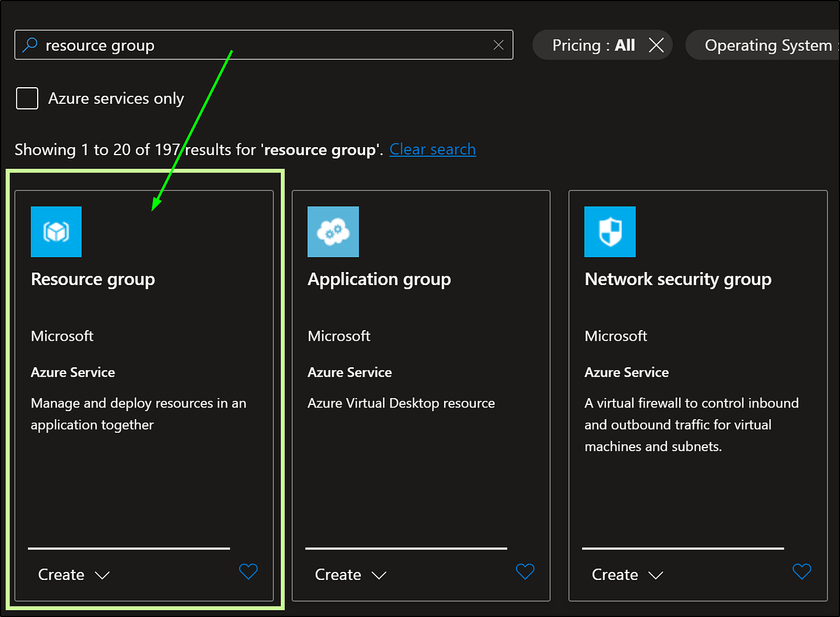Favorite Network security group with the heart icon
Image resolution: width=840 pixels, height=617 pixels.
pyautogui.click(x=802, y=571)
